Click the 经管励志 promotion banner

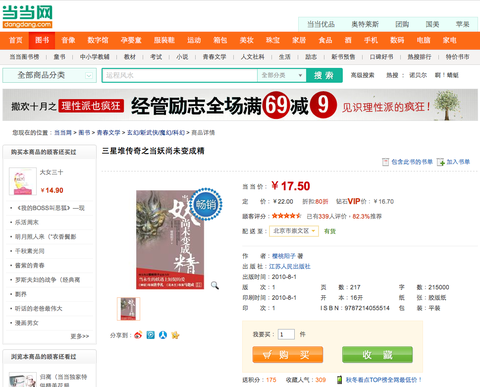point(240,105)
